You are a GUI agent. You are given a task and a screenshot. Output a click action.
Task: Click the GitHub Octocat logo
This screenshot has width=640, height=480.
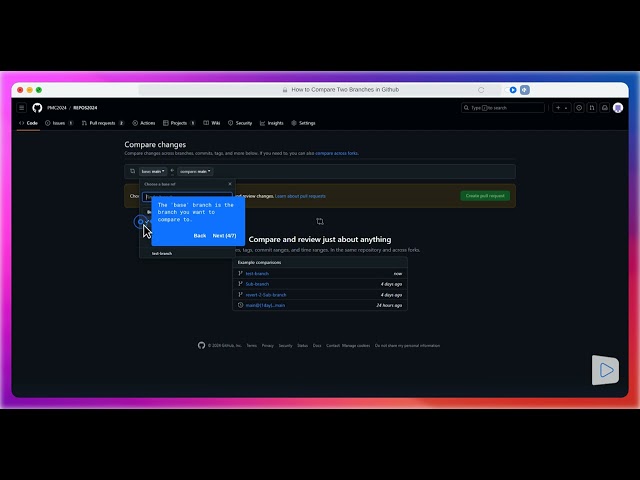pyautogui.click(x=37, y=108)
